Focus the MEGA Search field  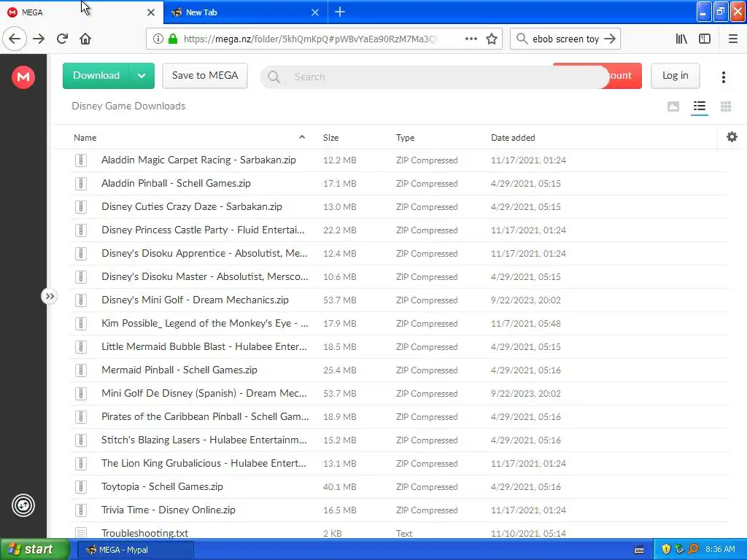(x=433, y=77)
